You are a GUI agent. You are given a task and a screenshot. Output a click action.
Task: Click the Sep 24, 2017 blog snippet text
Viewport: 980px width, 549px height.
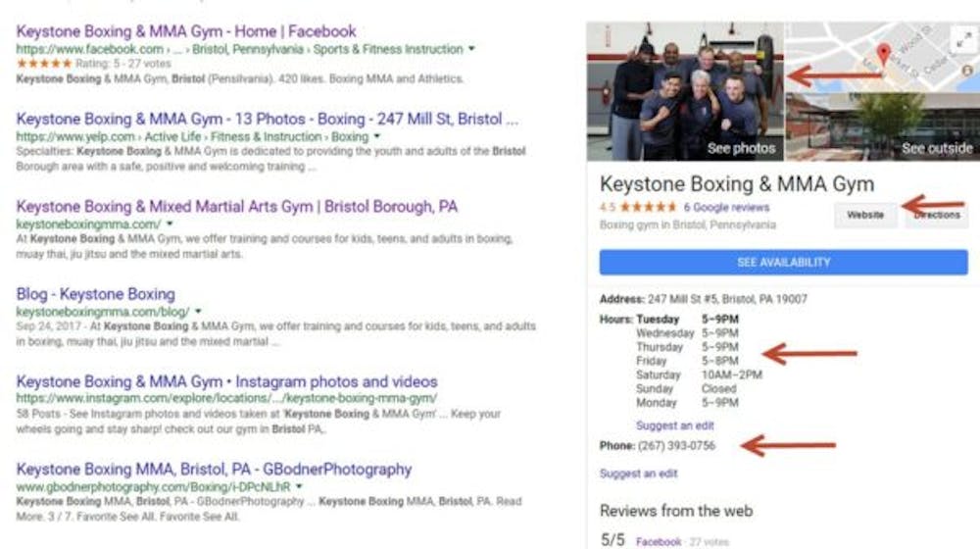pos(275,334)
